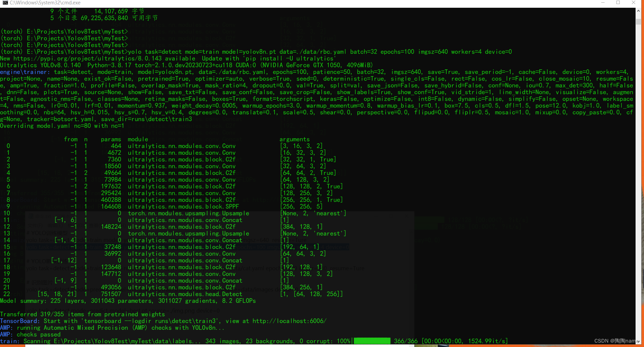Click the 'http://localhost:6006/' TensorBoard address

[x=289, y=321]
